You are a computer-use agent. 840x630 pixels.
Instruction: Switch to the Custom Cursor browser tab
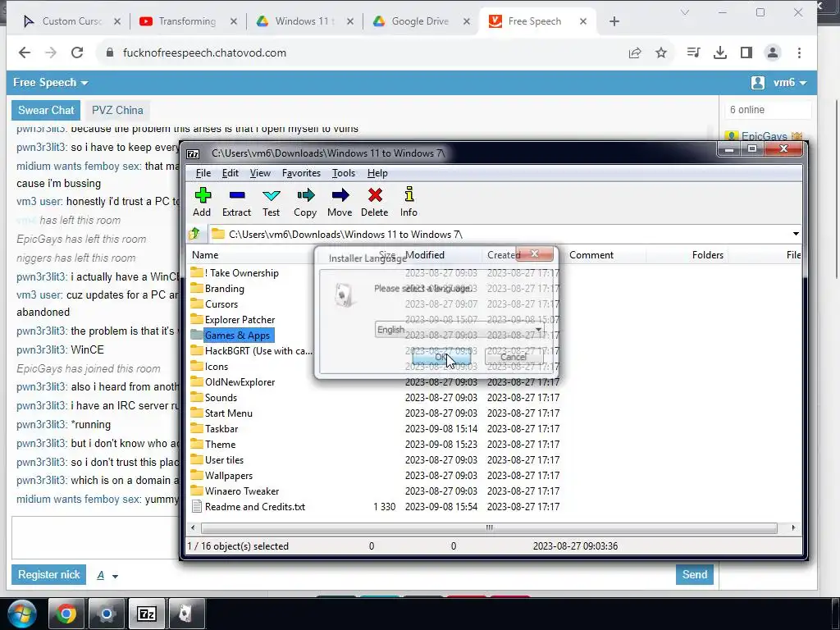pyautogui.click(x=71, y=21)
